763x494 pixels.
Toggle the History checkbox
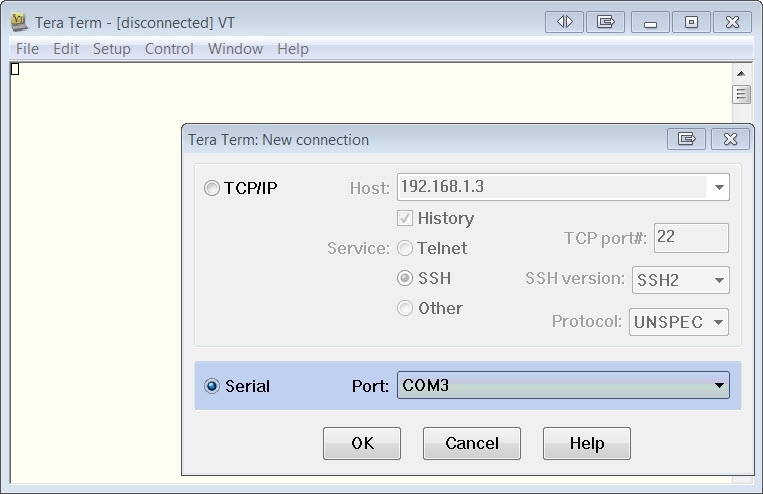click(405, 218)
